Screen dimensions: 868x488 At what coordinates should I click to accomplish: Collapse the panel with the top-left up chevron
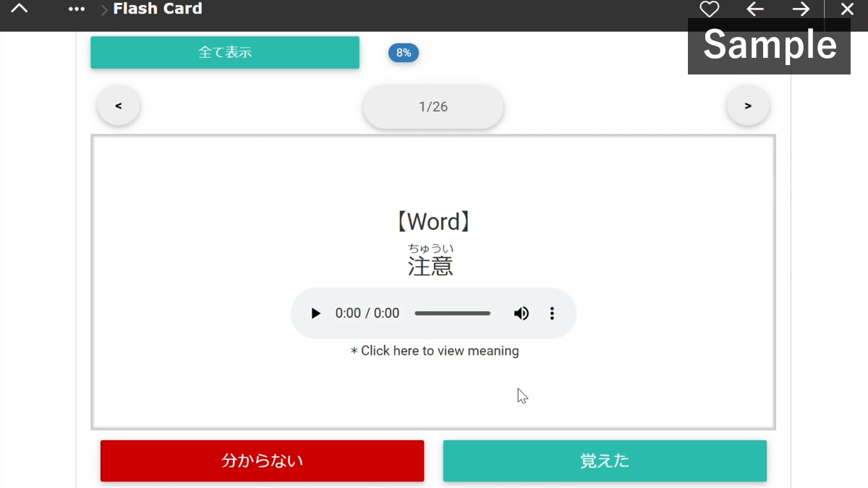(20, 9)
